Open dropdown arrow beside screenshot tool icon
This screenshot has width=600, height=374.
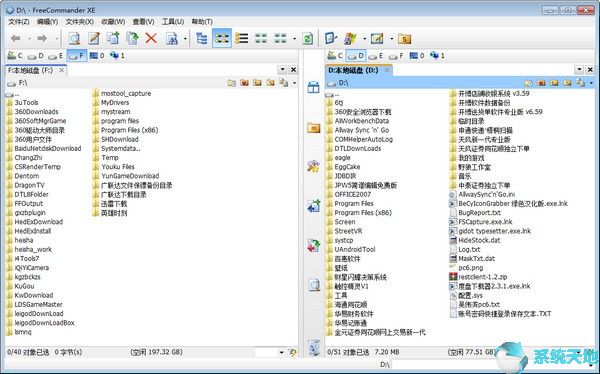point(391,39)
